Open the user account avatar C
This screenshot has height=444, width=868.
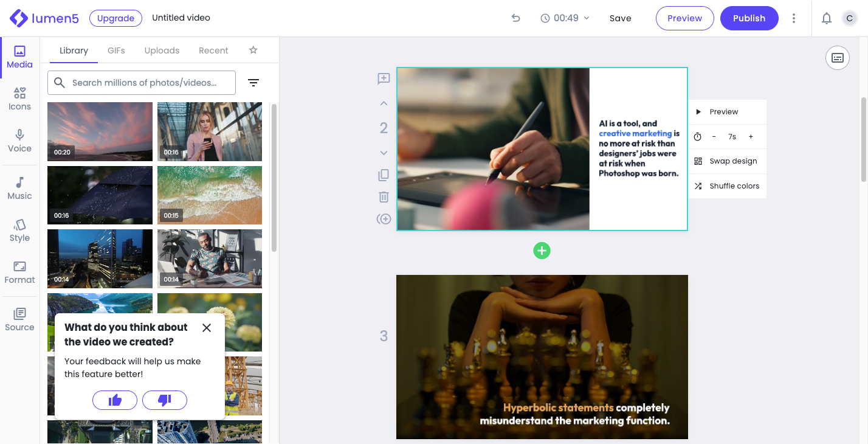849,18
